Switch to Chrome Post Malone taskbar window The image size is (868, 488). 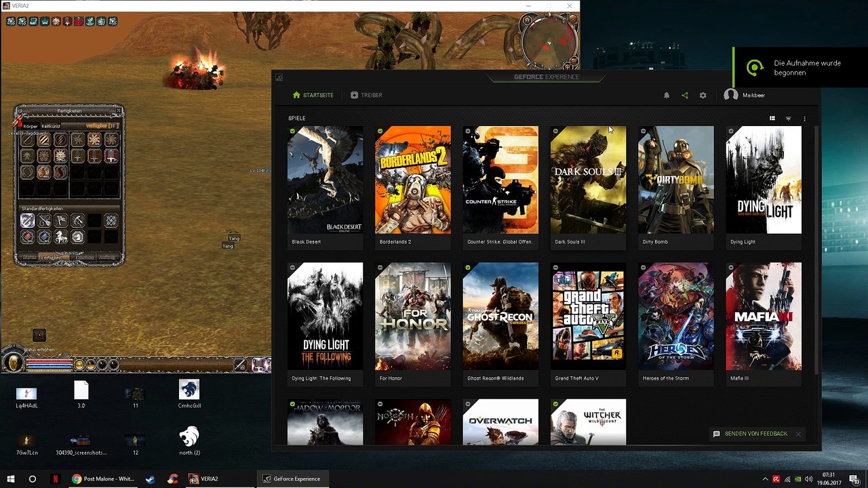pos(103,479)
